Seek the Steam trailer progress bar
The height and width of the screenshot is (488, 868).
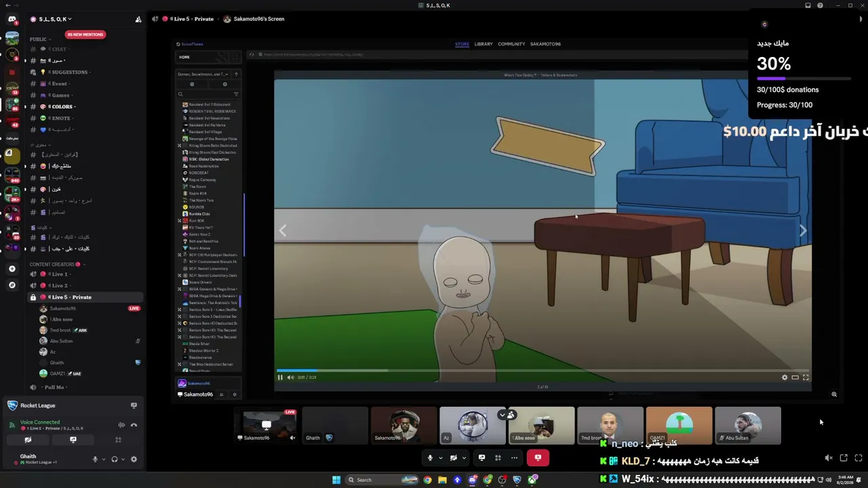(542, 371)
